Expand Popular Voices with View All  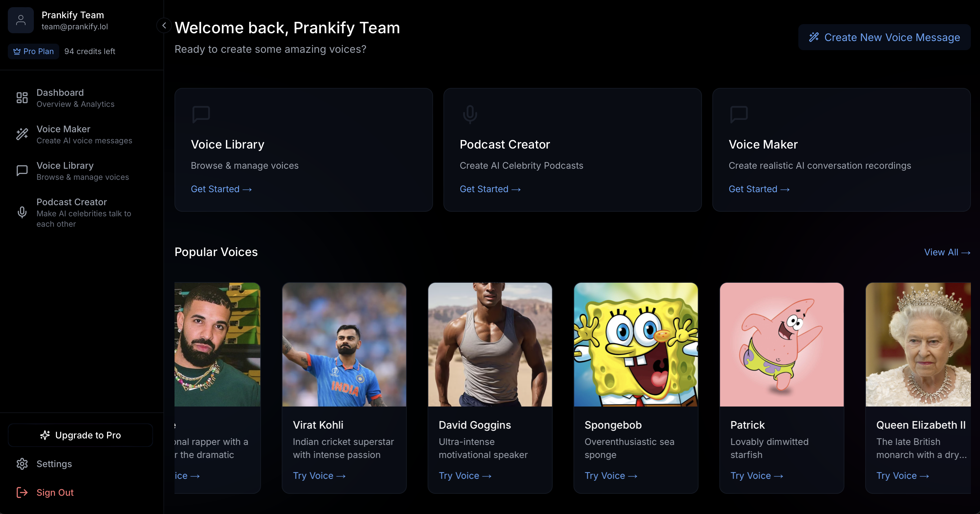click(947, 252)
